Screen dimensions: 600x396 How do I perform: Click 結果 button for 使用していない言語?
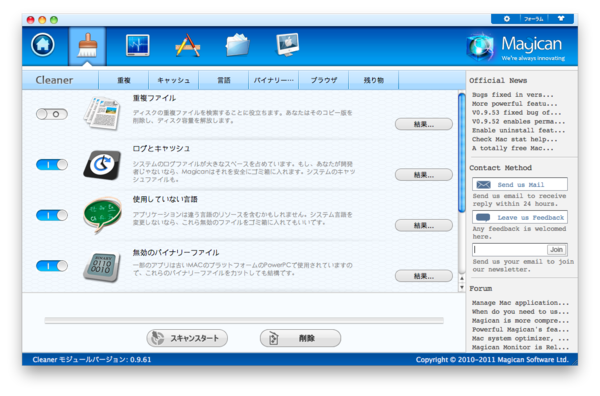[424, 226]
